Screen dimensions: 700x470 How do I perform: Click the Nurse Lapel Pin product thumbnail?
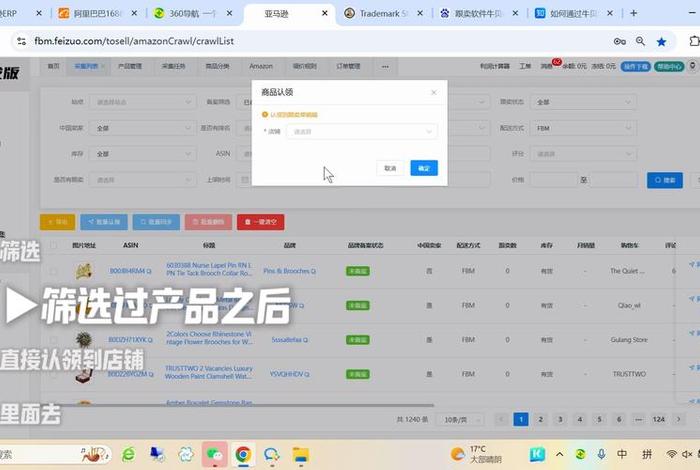pos(83,270)
